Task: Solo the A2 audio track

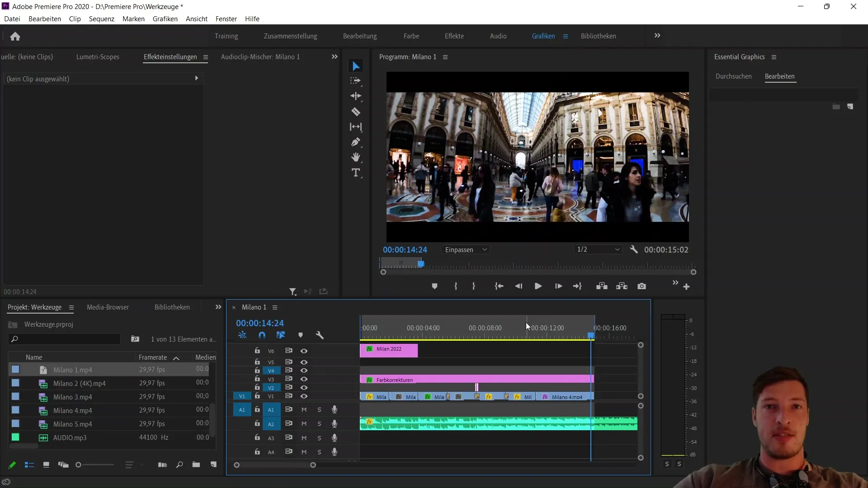Action: coord(319,424)
